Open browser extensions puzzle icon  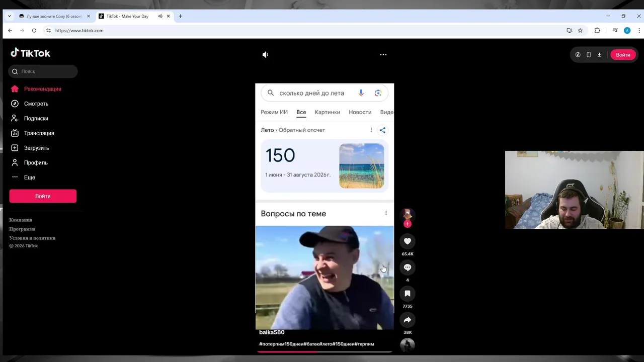[597, 31]
